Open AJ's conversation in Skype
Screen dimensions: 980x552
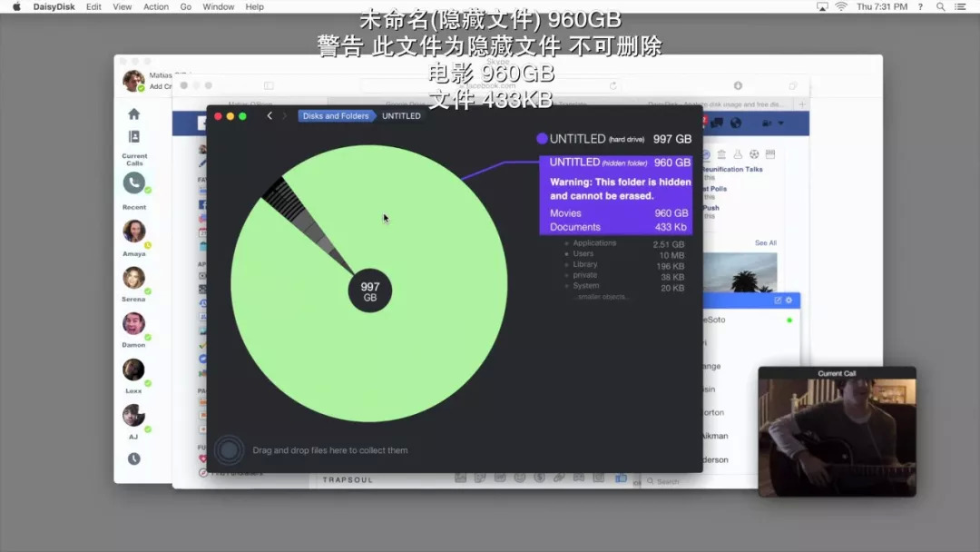coord(133,416)
